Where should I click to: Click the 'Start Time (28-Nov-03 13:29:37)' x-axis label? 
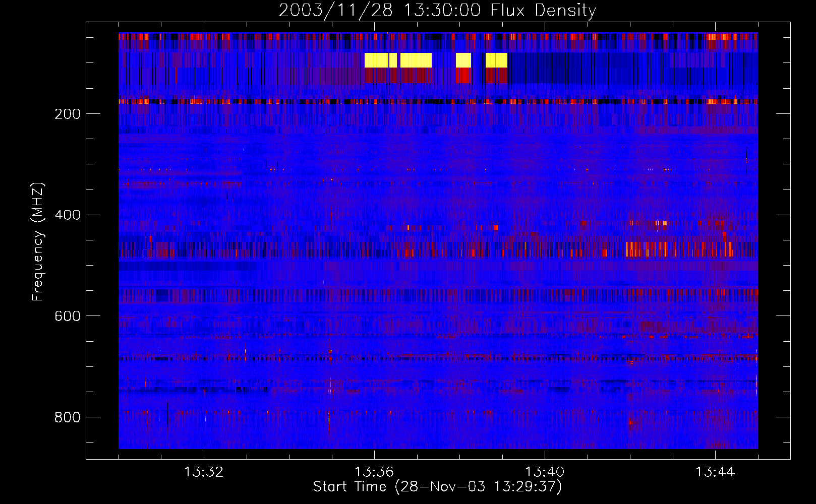pos(437,487)
